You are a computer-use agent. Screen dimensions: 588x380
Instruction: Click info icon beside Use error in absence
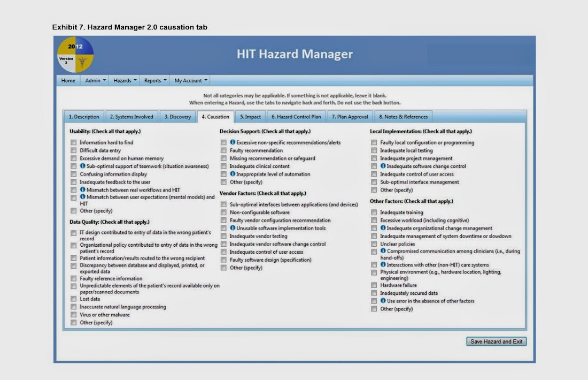click(383, 301)
